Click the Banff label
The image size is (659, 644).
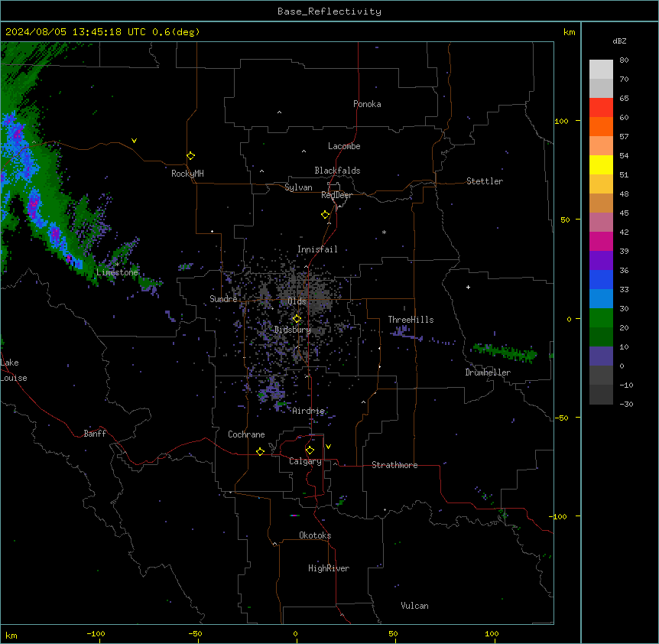coord(95,434)
